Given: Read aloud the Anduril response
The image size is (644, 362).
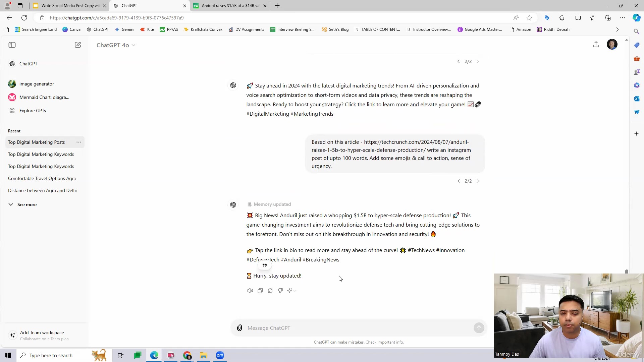Looking at the screenshot, I should click(250, 291).
